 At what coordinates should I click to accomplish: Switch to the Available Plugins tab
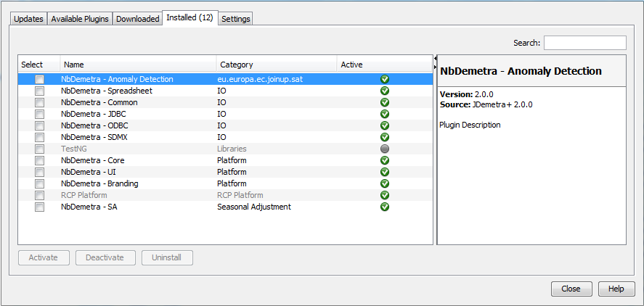coord(80,19)
